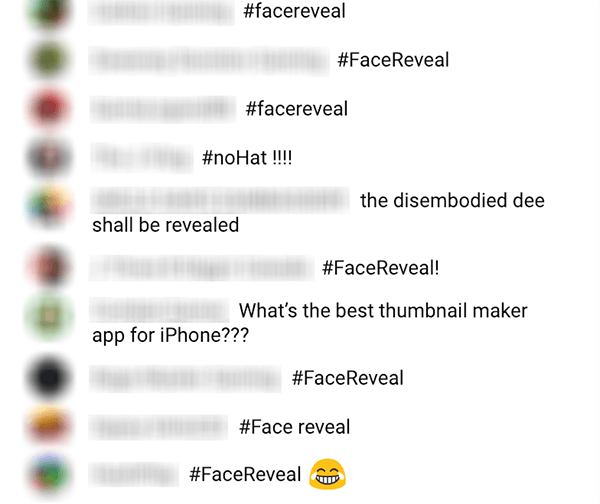Click the #FaceReveal! hashtag with exclamation mark
The image size is (600, 504).
pyautogui.click(x=381, y=267)
